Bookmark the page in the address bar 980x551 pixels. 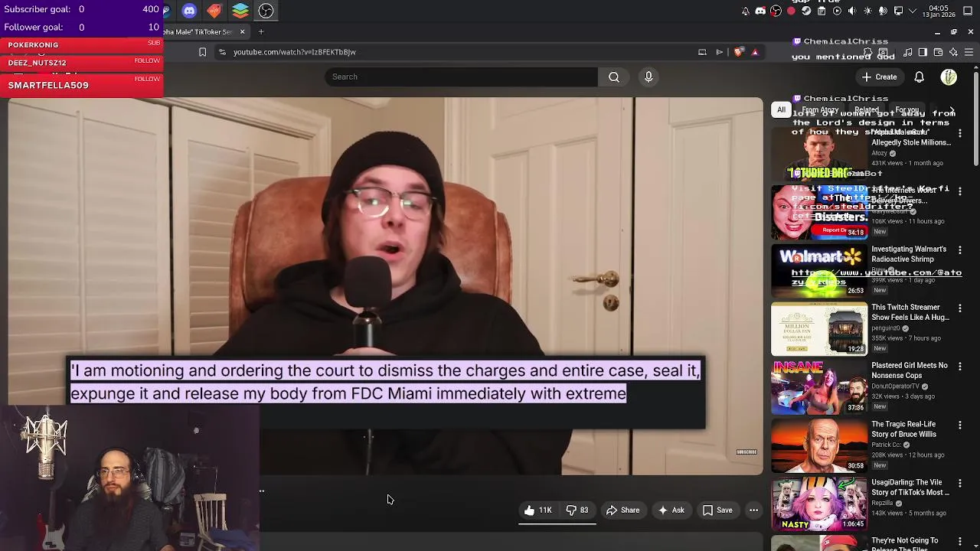(202, 52)
